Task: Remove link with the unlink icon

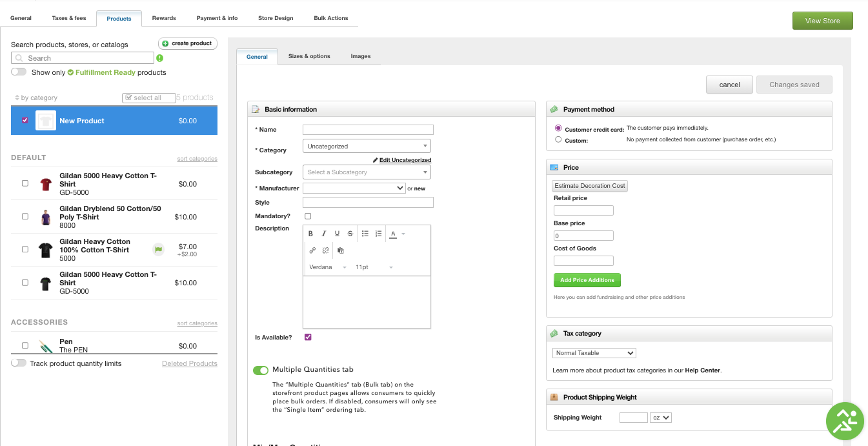Action: click(325, 250)
